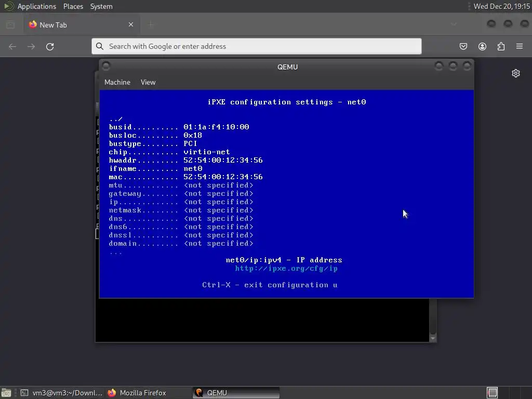Select the mtu <not specified> setting row
Screen dimensions: 532x399
point(181,185)
